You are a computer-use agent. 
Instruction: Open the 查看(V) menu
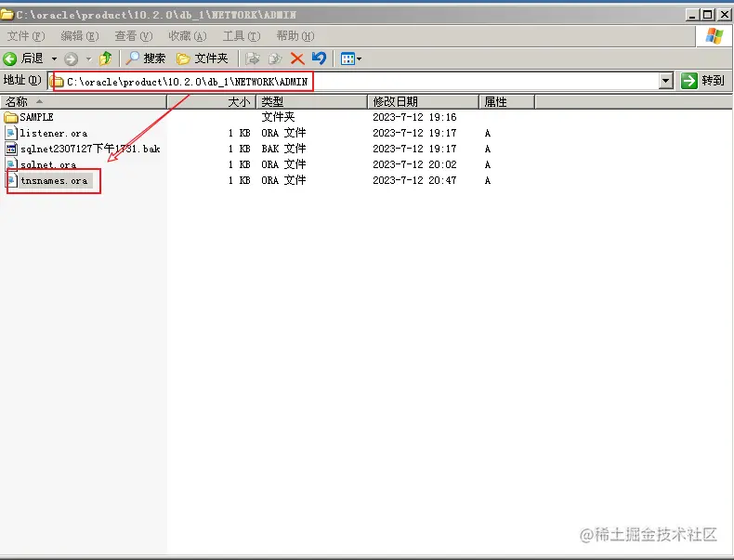[x=134, y=36]
